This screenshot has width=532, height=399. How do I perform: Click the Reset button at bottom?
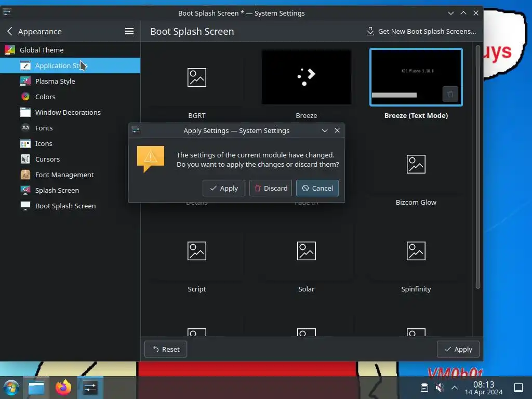click(x=166, y=349)
